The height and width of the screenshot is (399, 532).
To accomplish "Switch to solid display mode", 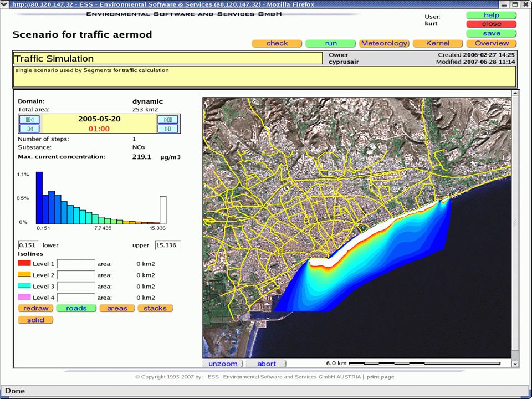I will tap(35, 320).
